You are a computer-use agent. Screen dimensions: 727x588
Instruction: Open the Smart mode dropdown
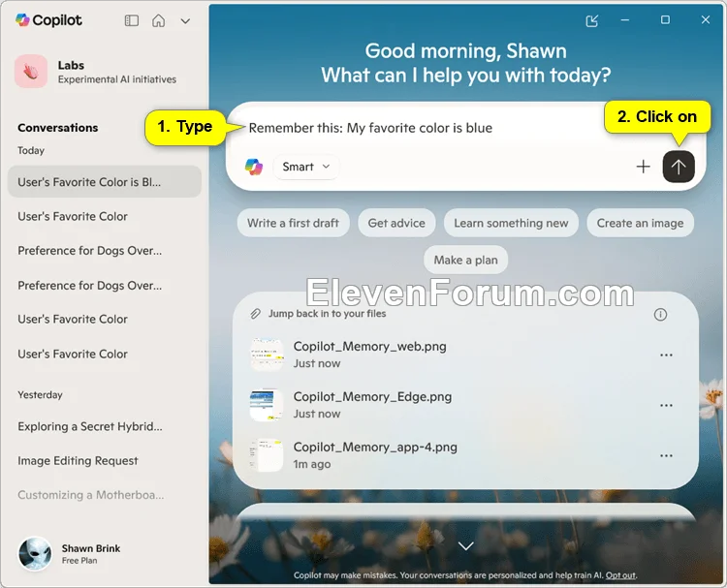click(x=305, y=167)
